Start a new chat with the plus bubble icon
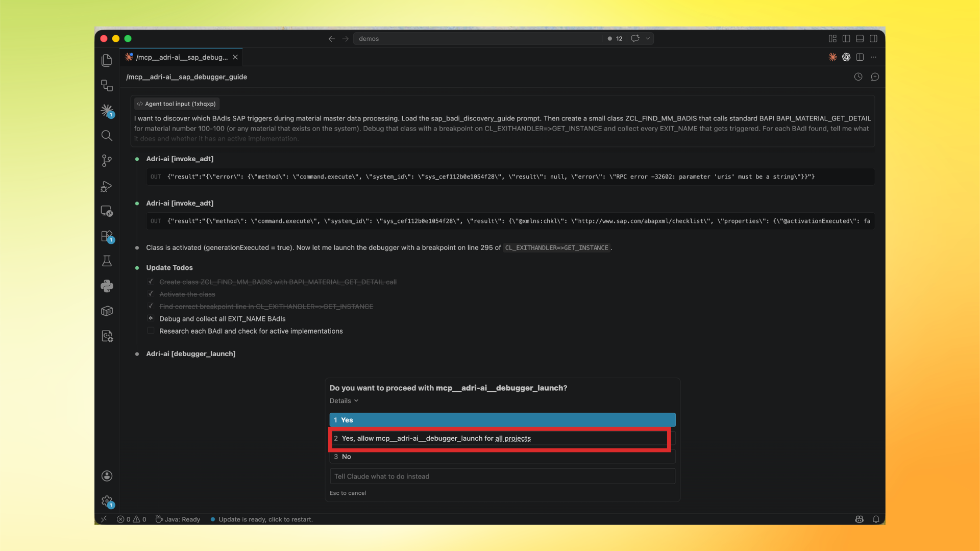Viewport: 980px width, 551px height. [875, 77]
